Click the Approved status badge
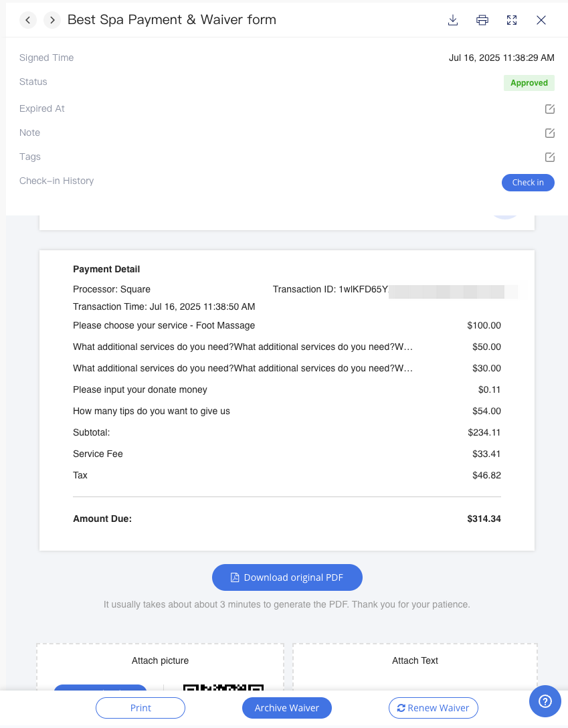This screenshot has width=568, height=728. [529, 83]
